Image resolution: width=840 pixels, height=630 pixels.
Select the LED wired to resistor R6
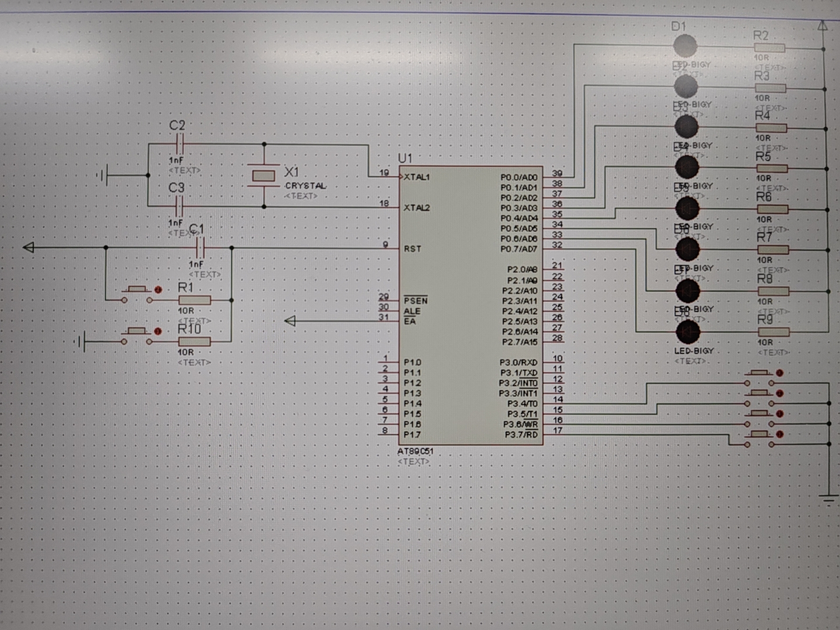pos(687,208)
